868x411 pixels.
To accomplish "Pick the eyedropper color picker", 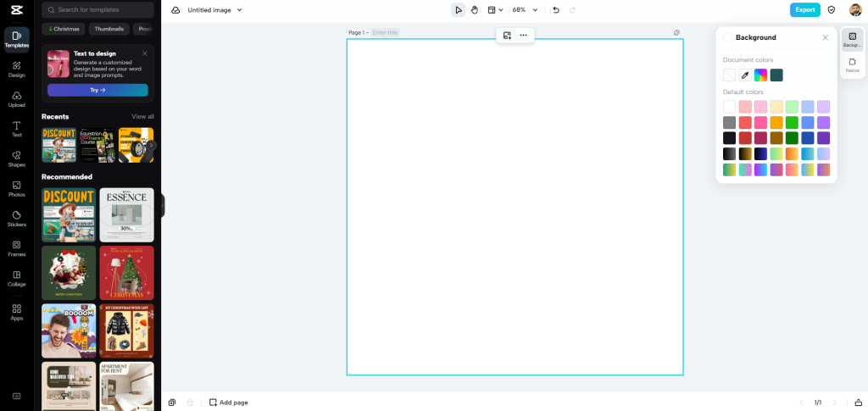I will pos(745,75).
